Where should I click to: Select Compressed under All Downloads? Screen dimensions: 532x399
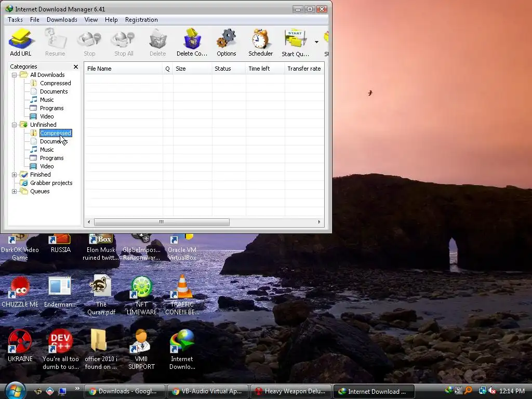click(55, 83)
